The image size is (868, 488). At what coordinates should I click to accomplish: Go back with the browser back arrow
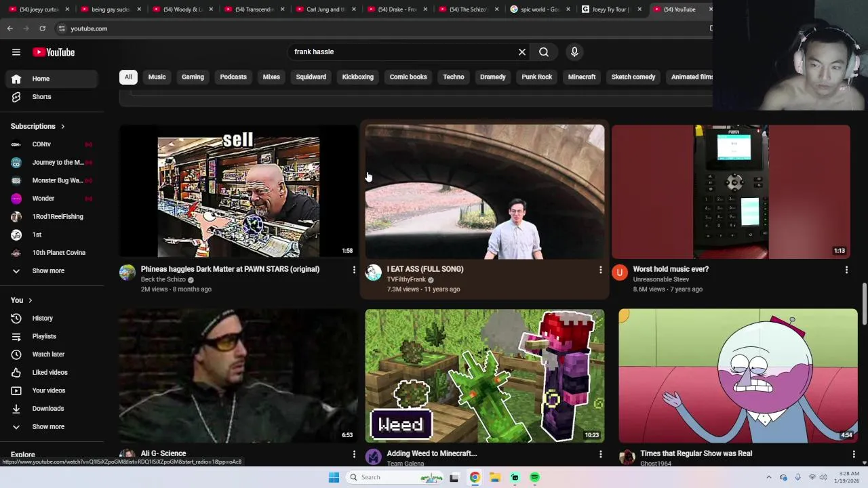(x=10, y=28)
